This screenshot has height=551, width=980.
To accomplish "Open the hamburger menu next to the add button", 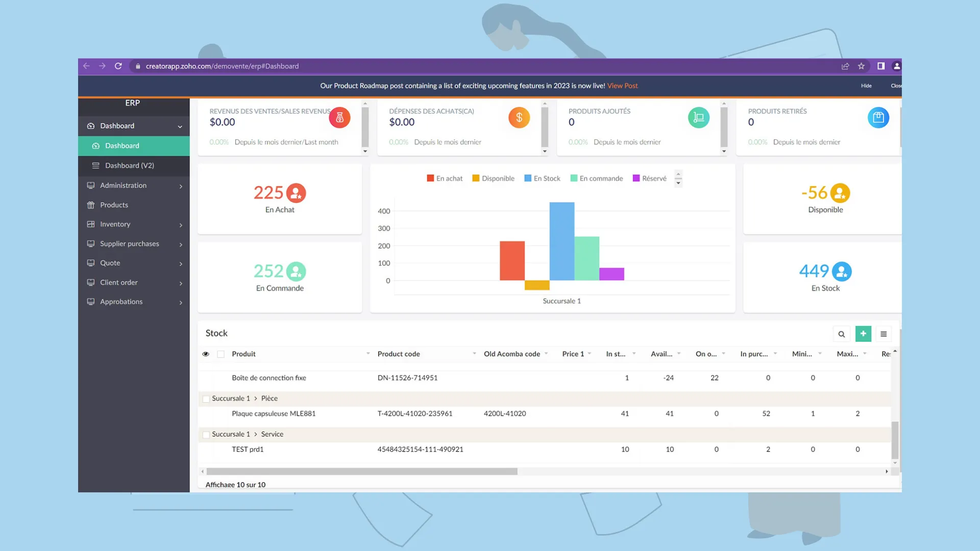I will tap(884, 334).
